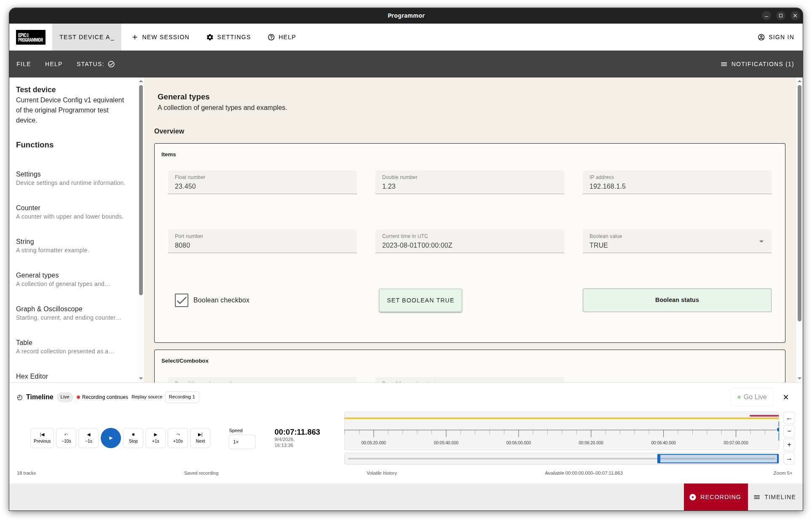Click the Live badge in Timeline

pyautogui.click(x=65, y=397)
